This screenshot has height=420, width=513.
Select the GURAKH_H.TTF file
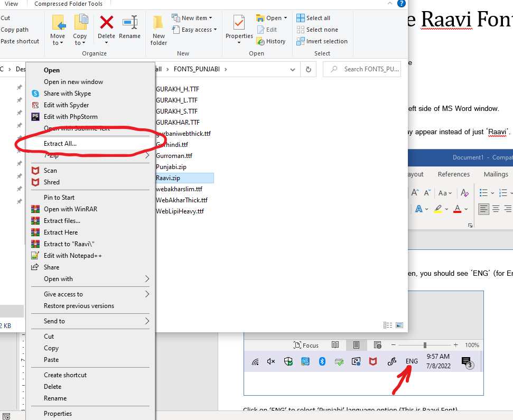coord(178,89)
